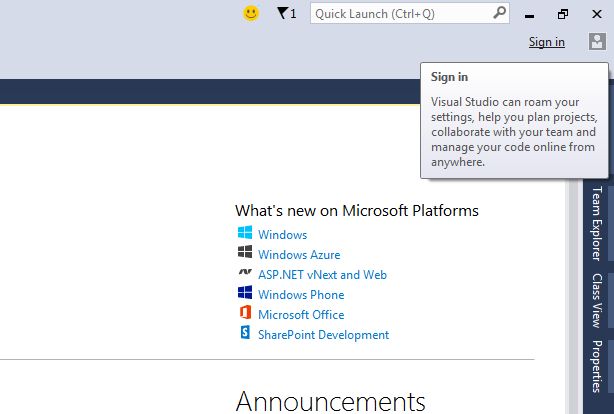Open the Properties side tab
The width and height of the screenshot is (614, 414).
coord(596,367)
